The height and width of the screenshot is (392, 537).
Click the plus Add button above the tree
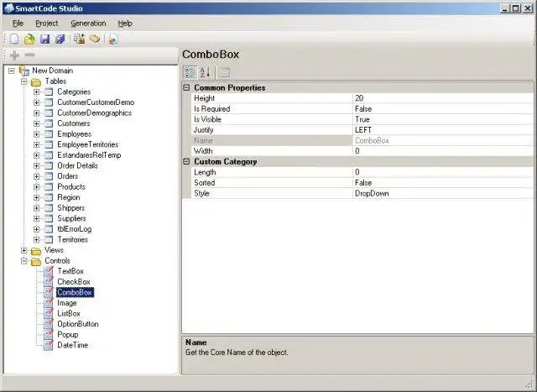click(14, 55)
